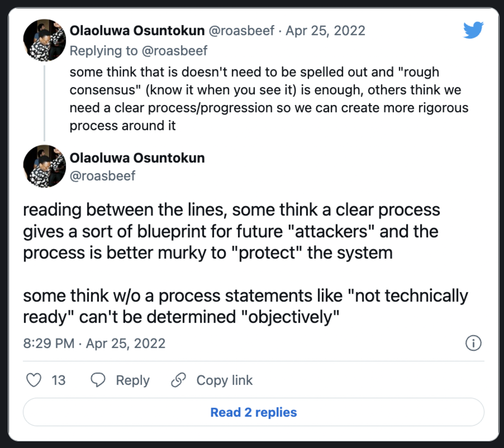Click the chain link copy icon
Screen dimensions: 504x448
178,380
